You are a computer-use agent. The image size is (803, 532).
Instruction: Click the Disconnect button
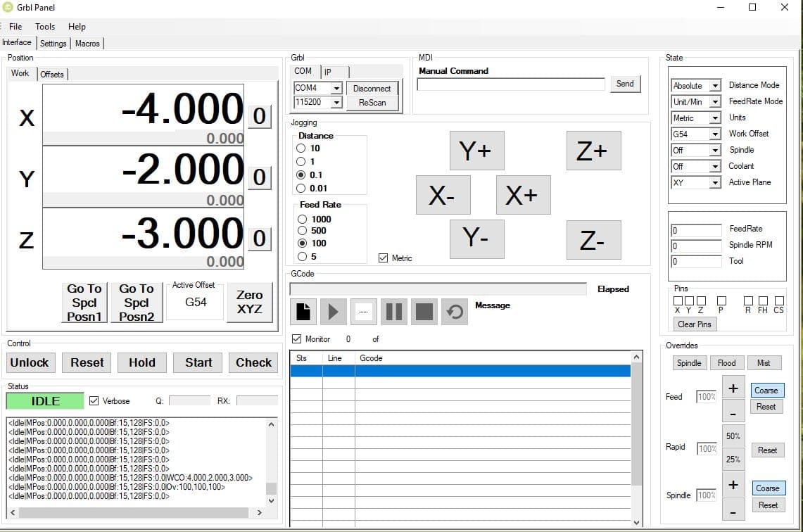[x=372, y=88]
